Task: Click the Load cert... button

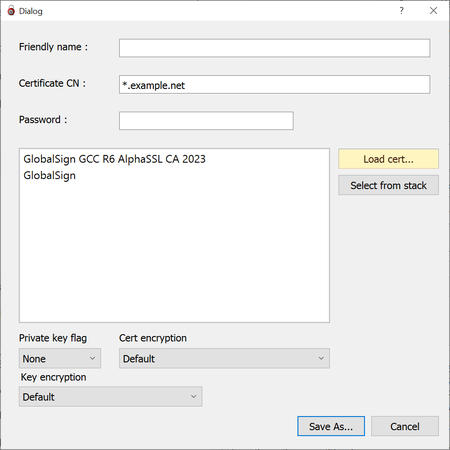Action: tap(388, 159)
